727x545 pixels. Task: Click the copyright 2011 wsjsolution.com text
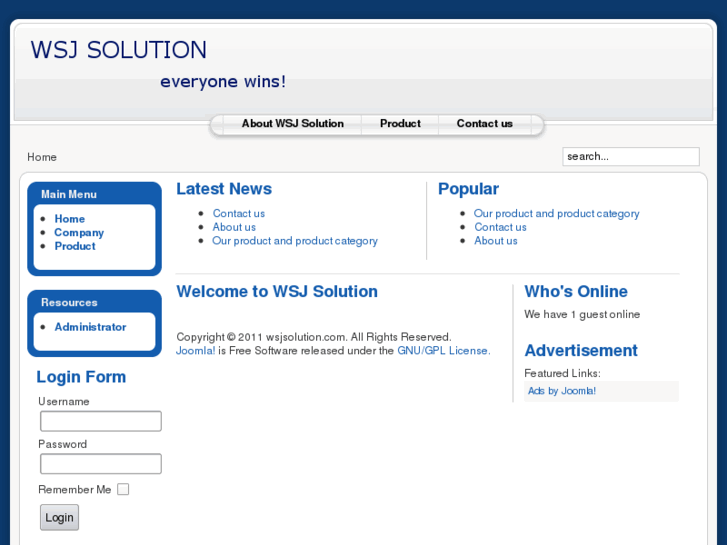click(x=313, y=337)
